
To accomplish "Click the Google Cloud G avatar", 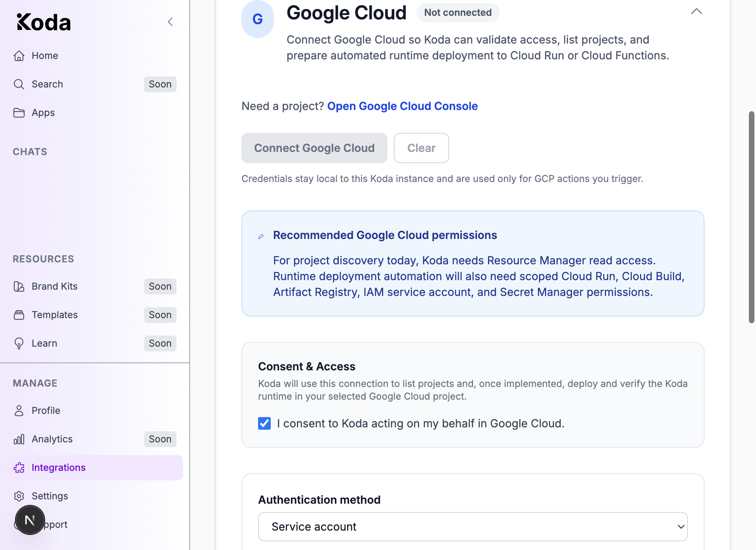I will tap(258, 19).
